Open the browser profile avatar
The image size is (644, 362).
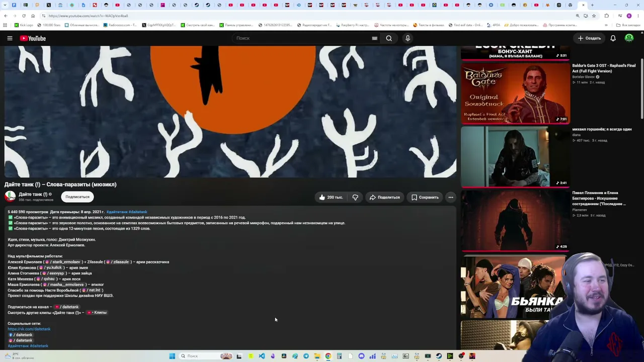coord(629,16)
